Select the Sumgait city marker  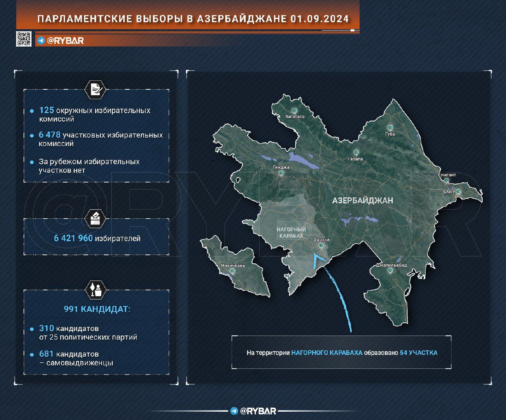(x=446, y=180)
